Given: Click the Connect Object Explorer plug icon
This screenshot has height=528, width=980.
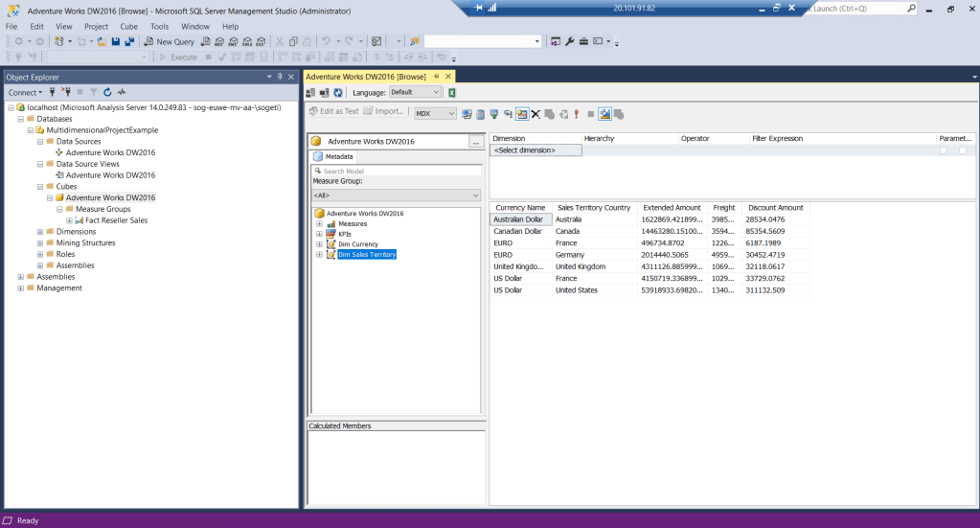Looking at the screenshot, I should (53, 92).
